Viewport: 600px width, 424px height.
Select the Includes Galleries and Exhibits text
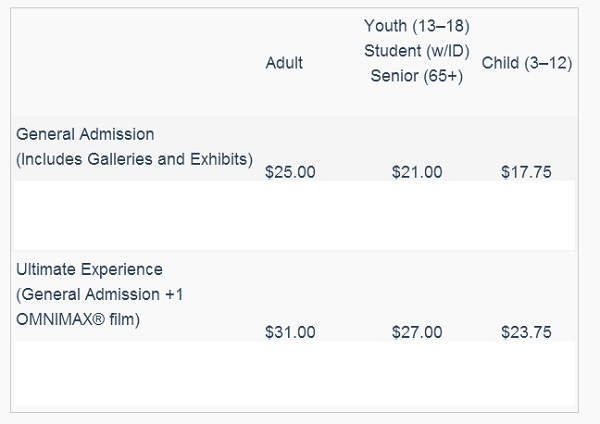coord(135,159)
